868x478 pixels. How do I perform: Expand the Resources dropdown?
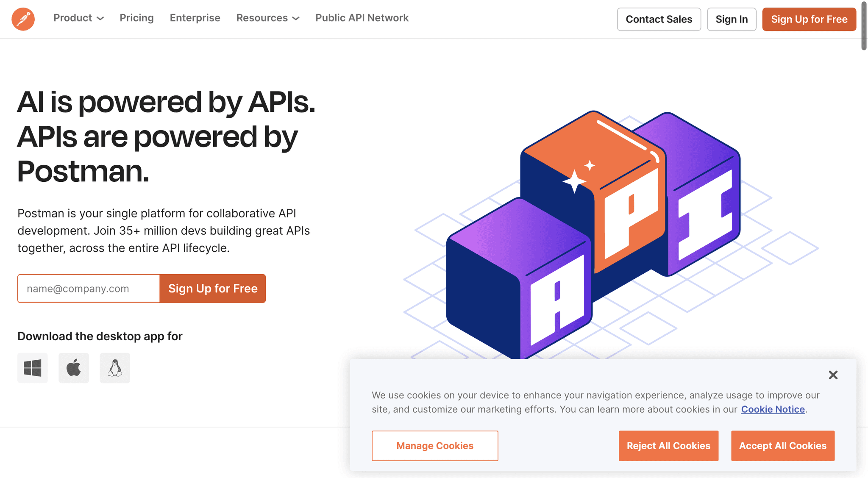click(267, 18)
